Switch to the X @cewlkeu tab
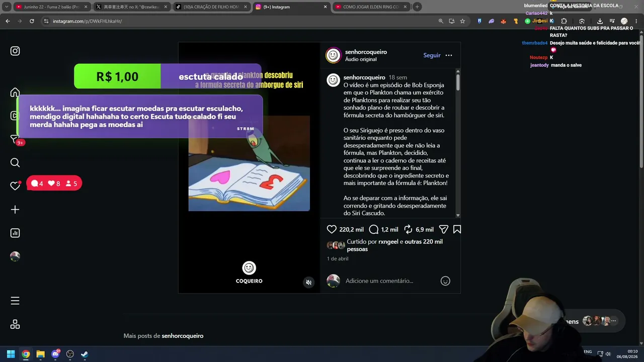The image size is (644, 362). [131, 7]
